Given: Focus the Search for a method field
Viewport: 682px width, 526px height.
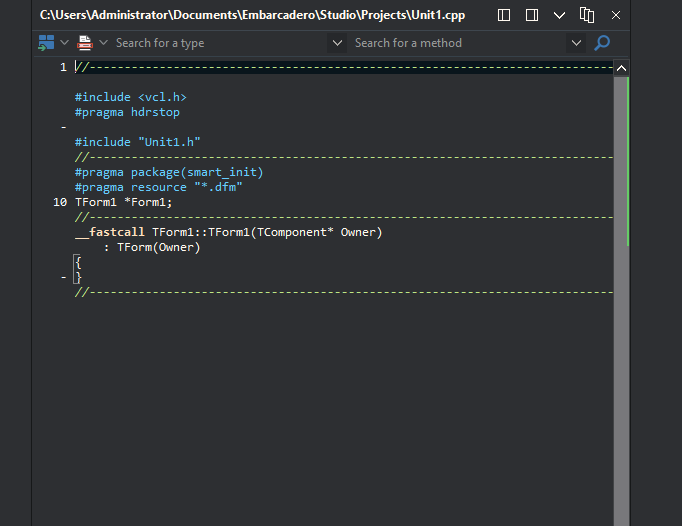Looking at the screenshot, I should (x=459, y=43).
